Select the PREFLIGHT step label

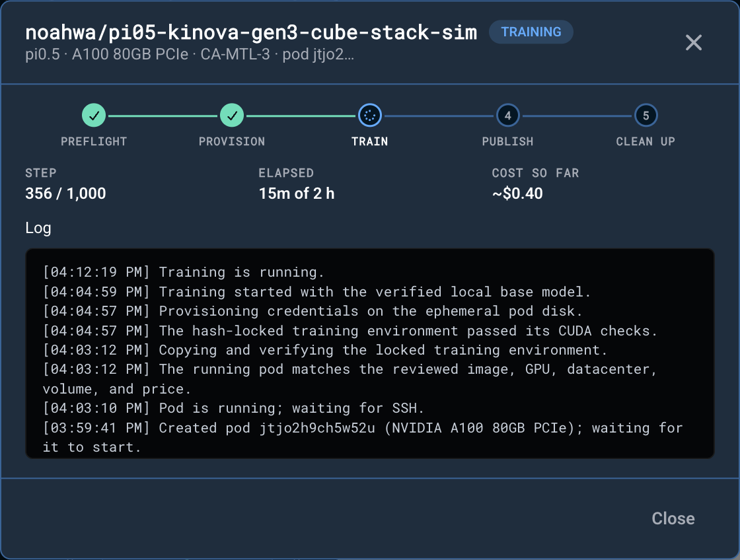click(94, 141)
